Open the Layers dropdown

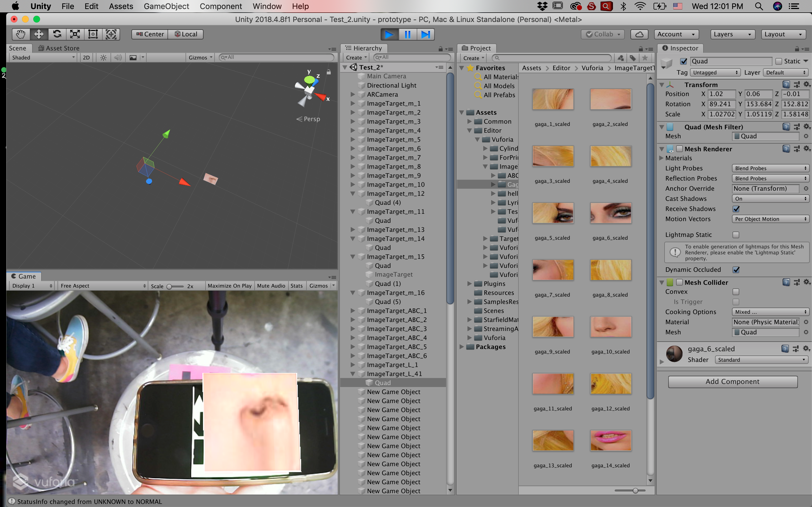coord(732,34)
